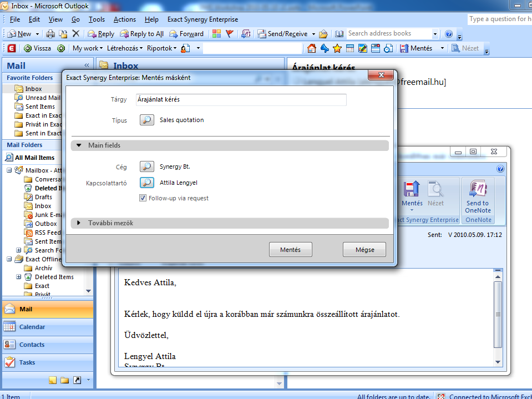Open the Categorize colored squares icon
The height and width of the screenshot is (399, 532).
click(216, 34)
